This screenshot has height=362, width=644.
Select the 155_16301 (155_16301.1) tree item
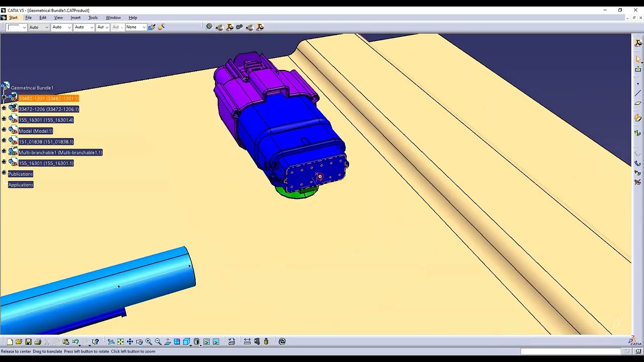pyautogui.click(x=46, y=163)
